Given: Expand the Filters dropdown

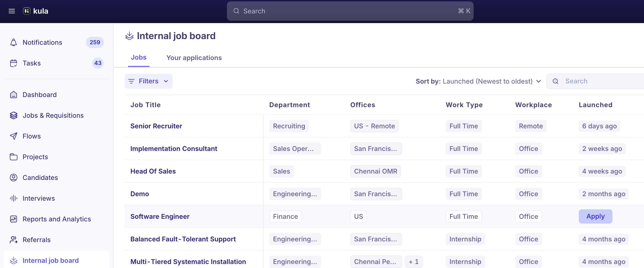Looking at the screenshot, I should point(149,81).
